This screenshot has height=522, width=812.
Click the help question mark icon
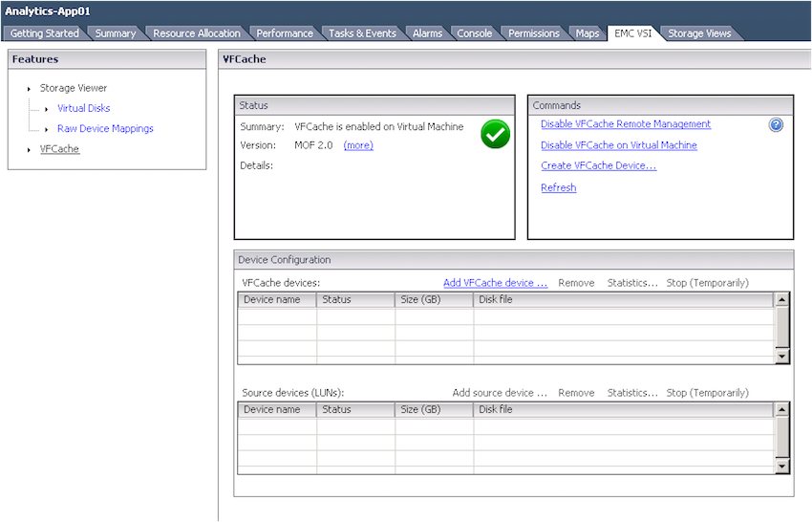tap(776, 125)
